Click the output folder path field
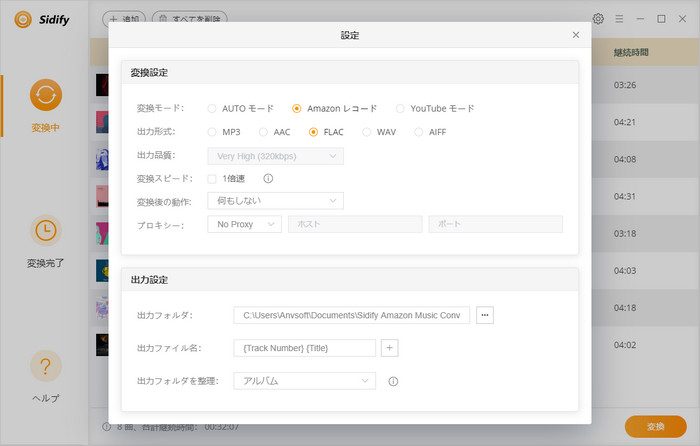 click(351, 315)
